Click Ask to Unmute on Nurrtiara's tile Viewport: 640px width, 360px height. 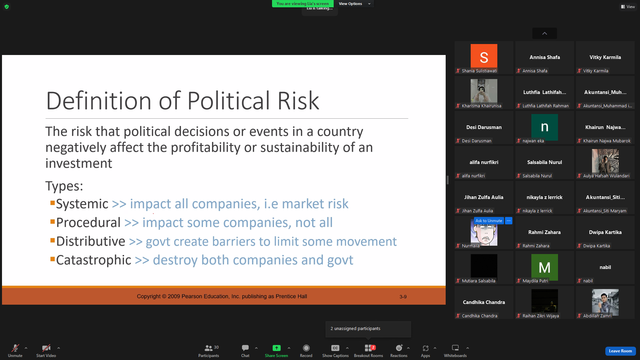pyautogui.click(x=489, y=221)
